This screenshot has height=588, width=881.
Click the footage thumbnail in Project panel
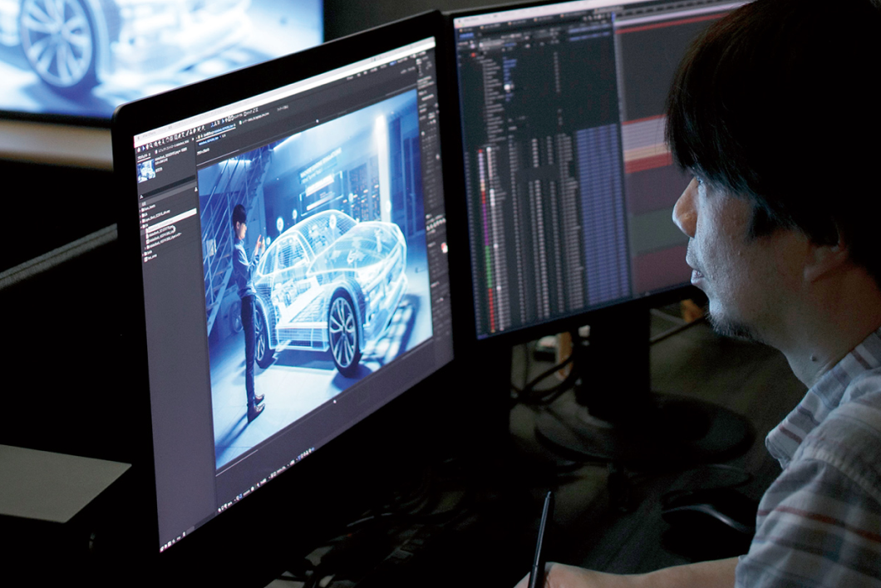(x=146, y=169)
